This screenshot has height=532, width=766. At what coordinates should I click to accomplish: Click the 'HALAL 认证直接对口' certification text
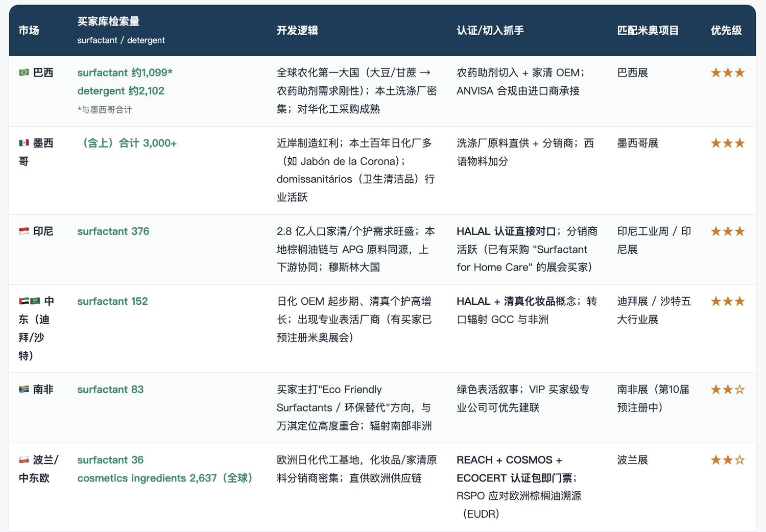coord(506,231)
